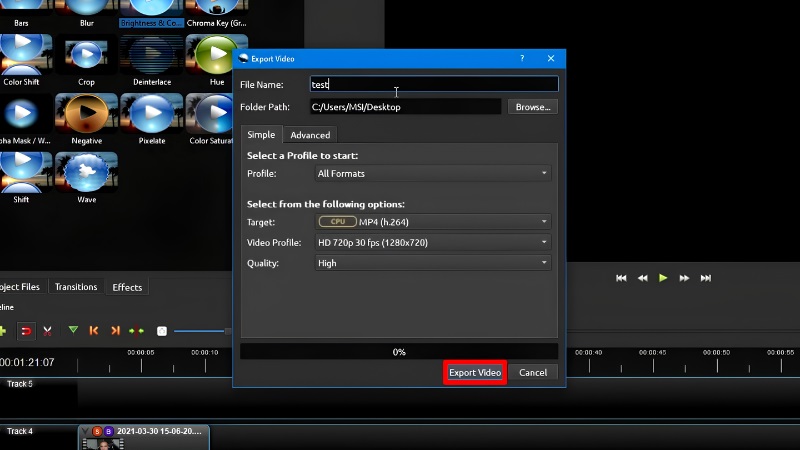The width and height of the screenshot is (800, 450).
Task: Choose the Pixelate effect
Action: click(x=152, y=114)
